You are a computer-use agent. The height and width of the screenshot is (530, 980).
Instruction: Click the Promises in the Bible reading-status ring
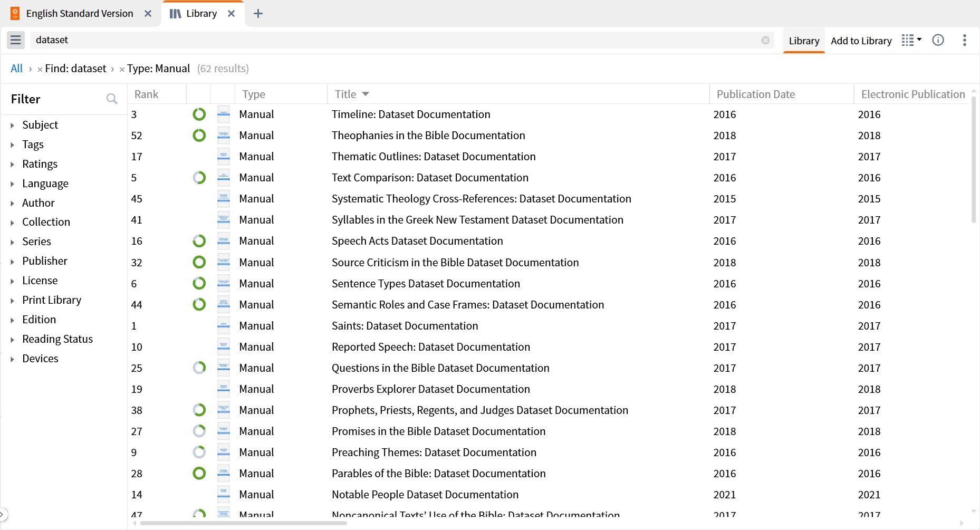199,431
